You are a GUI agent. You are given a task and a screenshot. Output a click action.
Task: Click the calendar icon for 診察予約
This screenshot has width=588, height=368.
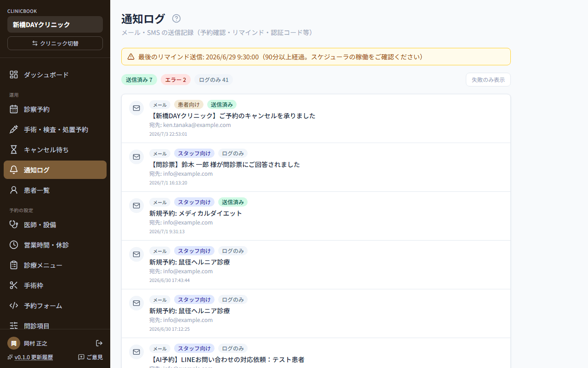click(14, 109)
